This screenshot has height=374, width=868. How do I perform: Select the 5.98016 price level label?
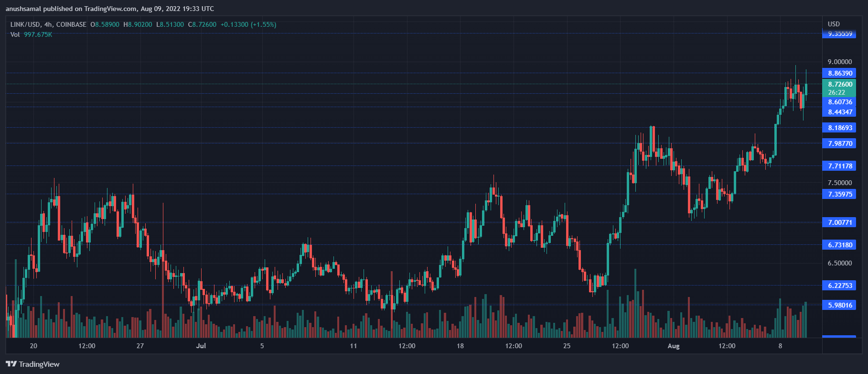(x=839, y=305)
